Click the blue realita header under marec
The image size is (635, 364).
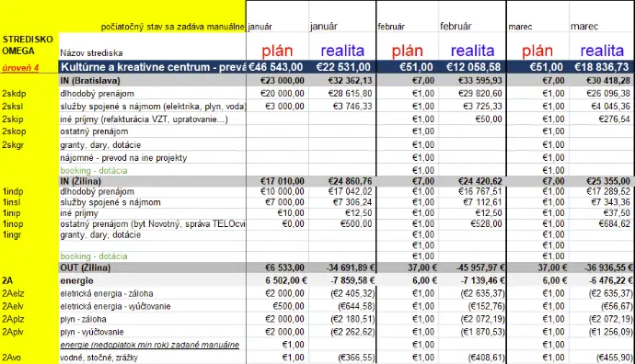coord(602,51)
